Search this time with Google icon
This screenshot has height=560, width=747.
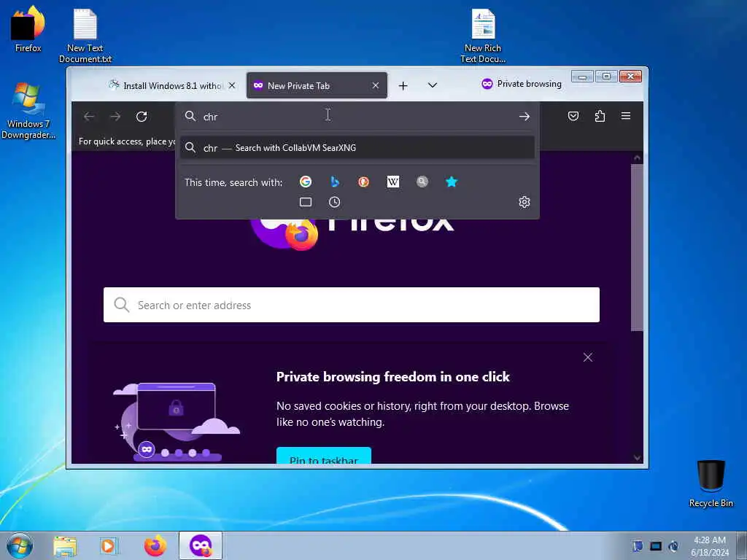pos(306,182)
